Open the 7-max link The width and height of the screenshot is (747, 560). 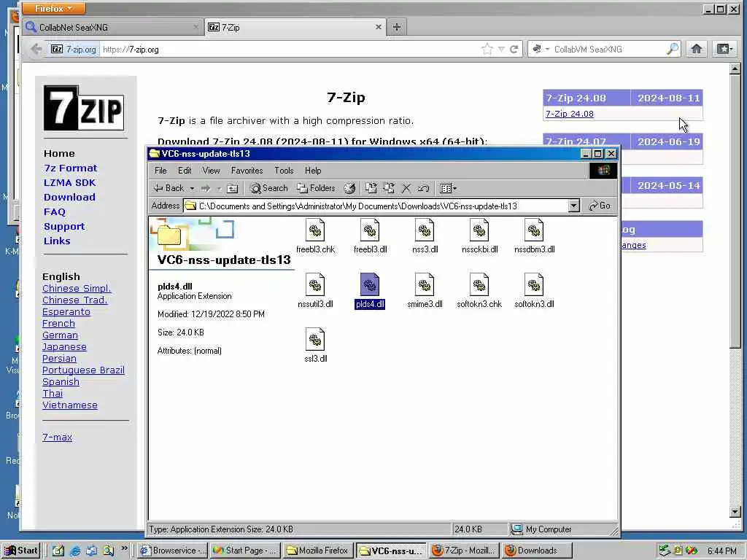[57, 437]
